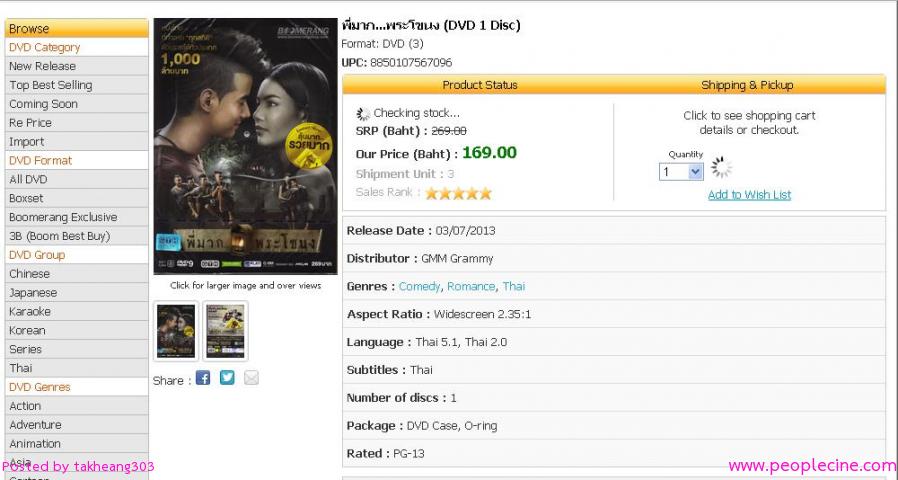This screenshot has width=898, height=480.
Task: Click the distributor GMM Grammy text
Action: pyautogui.click(x=457, y=259)
